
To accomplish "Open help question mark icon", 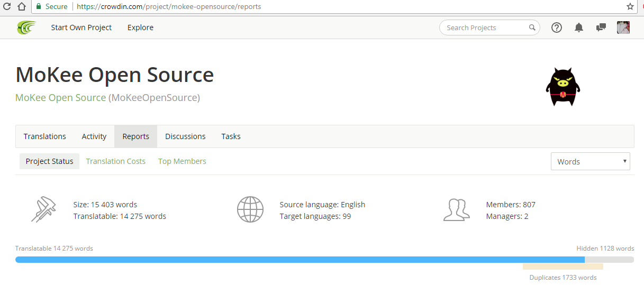I will pyautogui.click(x=557, y=27).
